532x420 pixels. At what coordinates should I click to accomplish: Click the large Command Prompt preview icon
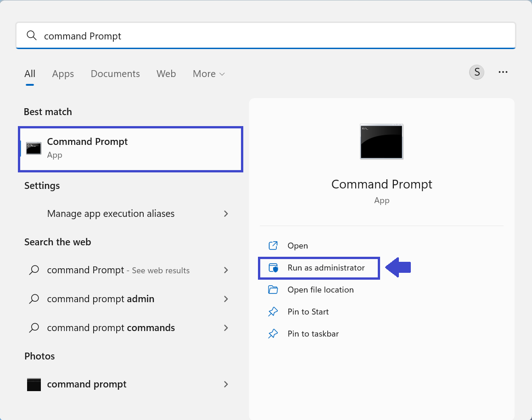coord(381,142)
